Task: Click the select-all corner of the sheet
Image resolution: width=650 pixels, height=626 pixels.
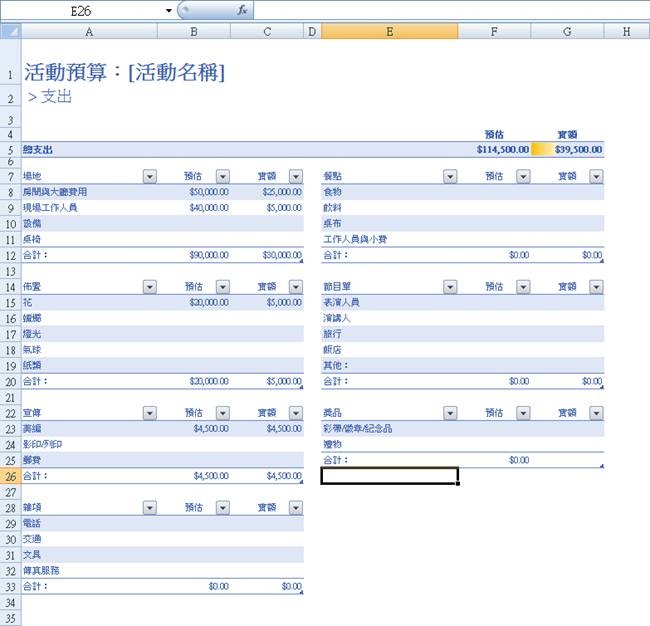Action: (x=11, y=32)
